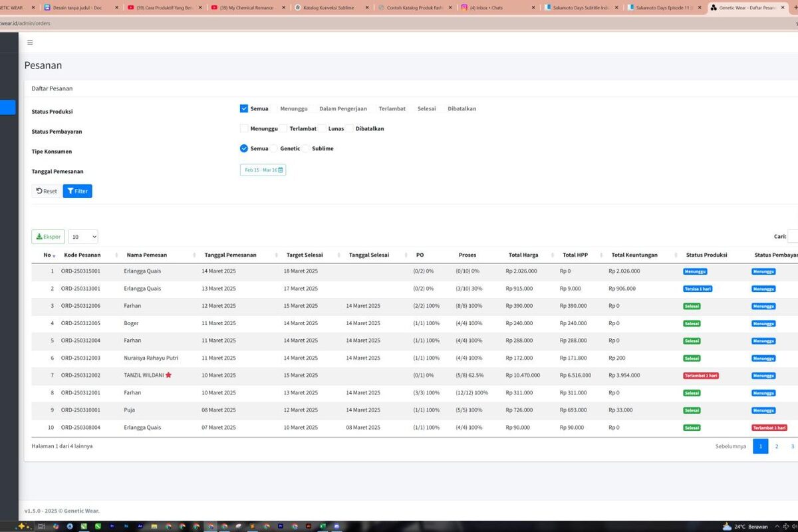The image size is (798, 532).
Task: Sort table by Nama Pemesan header
Action: pyautogui.click(x=147, y=255)
